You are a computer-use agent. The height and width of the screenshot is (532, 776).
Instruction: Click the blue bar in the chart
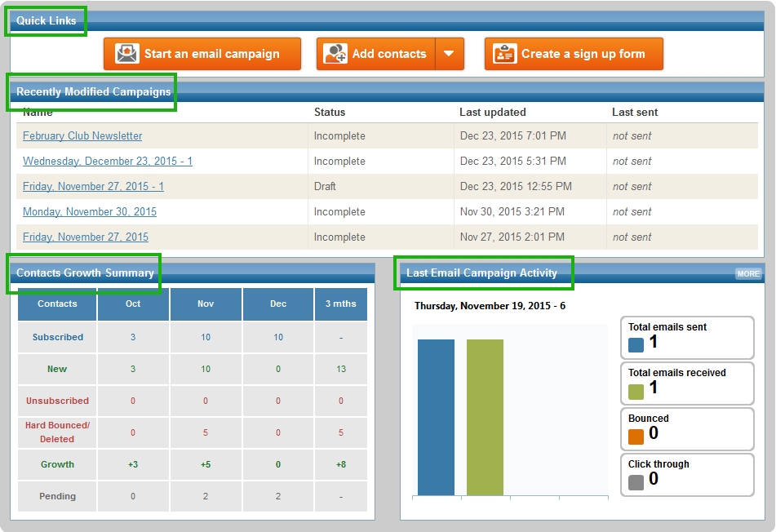pyautogui.click(x=436, y=417)
